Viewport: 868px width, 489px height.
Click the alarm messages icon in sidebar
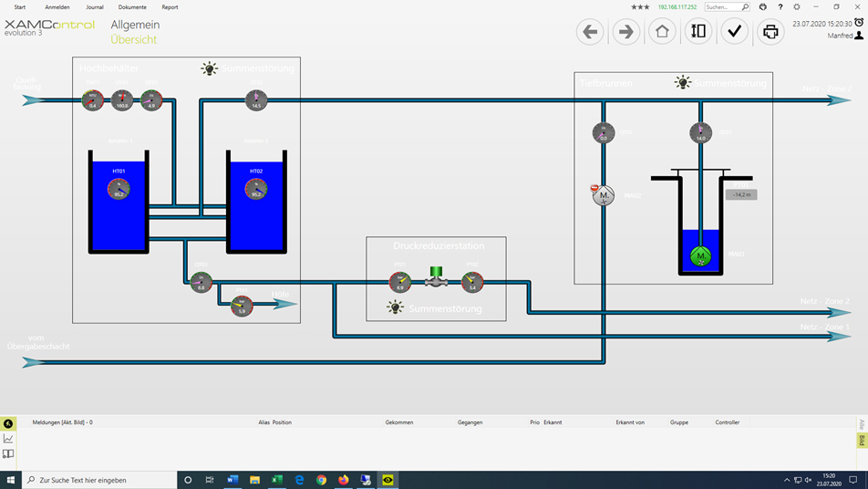8,423
